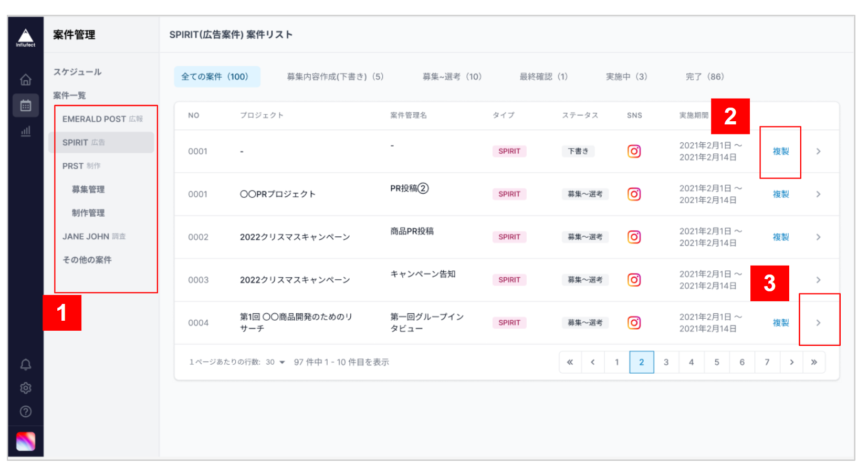The image size is (868, 464).
Task: Open スケジュール in the side menu
Action: pos(78,72)
